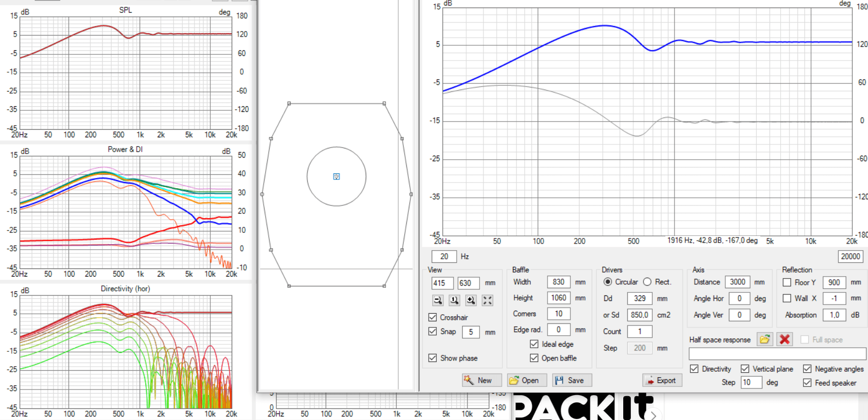Click the zoom in magnifier icon
The height and width of the screenshot is (420, 868).
(x=471, y=301)
